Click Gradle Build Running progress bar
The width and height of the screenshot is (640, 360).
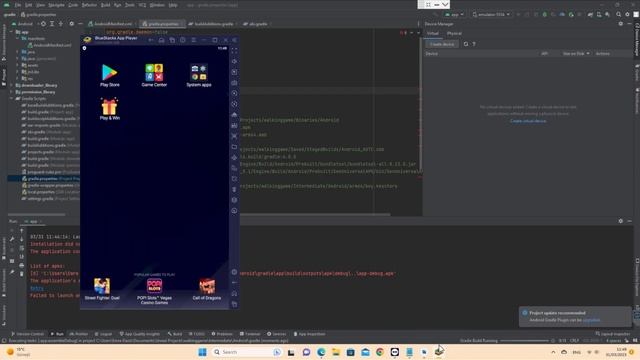524,340
